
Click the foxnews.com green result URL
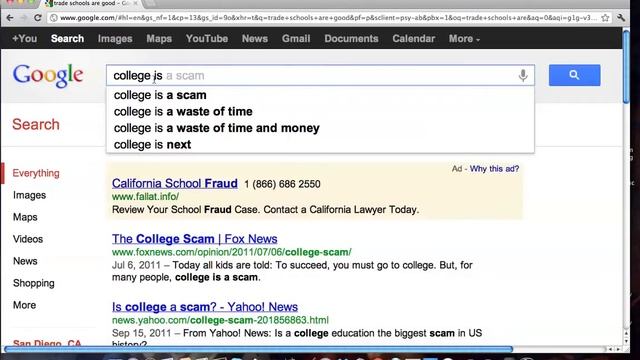(x=231, y=252)
